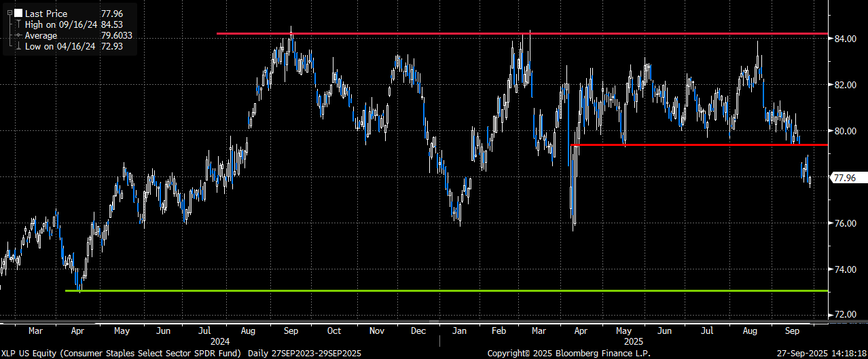Image resolution: width=868 pixels, height=359 pixels.
Task: Select the 'Average' legend label
Action: pos(41,35)
